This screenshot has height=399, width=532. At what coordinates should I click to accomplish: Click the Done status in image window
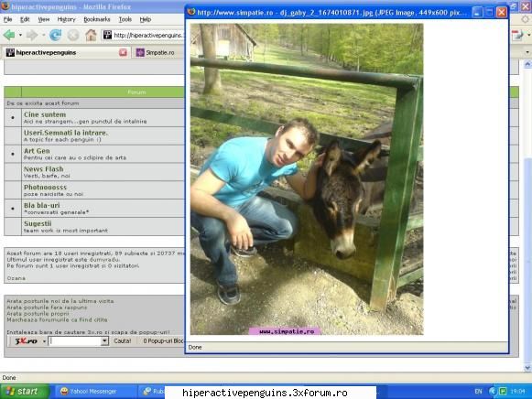(195, 347)
